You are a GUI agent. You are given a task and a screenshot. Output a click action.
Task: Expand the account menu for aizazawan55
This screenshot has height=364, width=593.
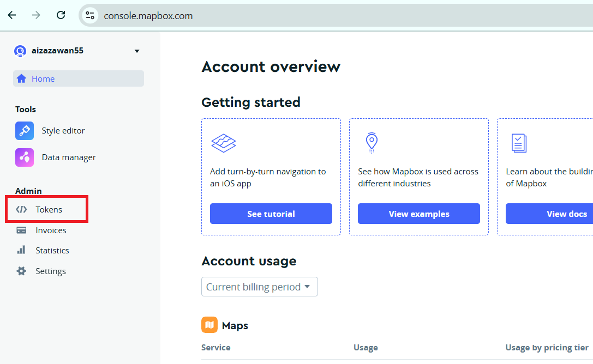click(x=137, y=51)
